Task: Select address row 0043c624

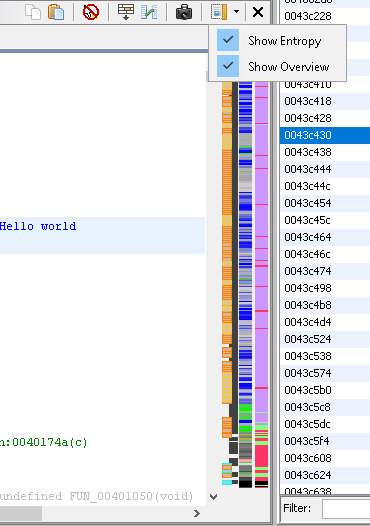Action: pyautogui.click(x=325, y=475)
